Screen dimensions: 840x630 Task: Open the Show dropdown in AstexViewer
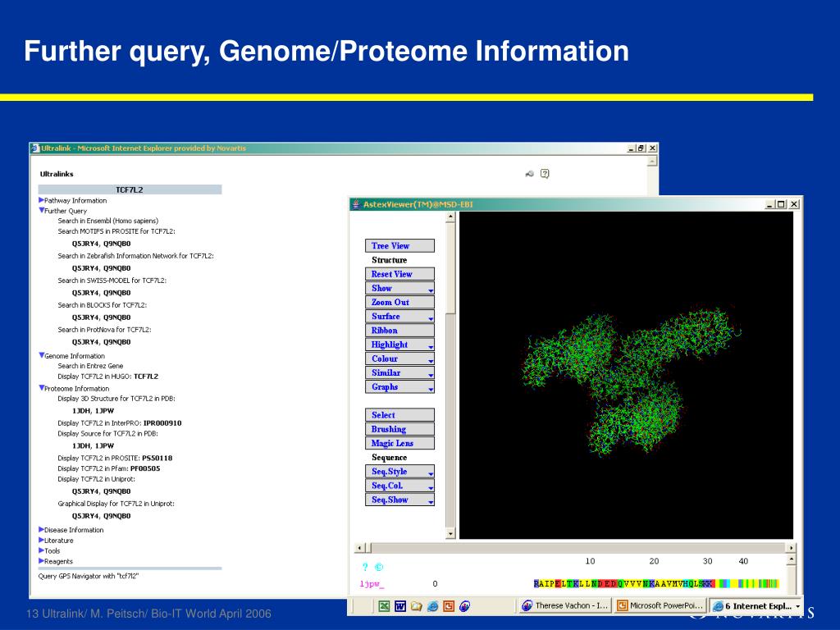pos(399,288)
